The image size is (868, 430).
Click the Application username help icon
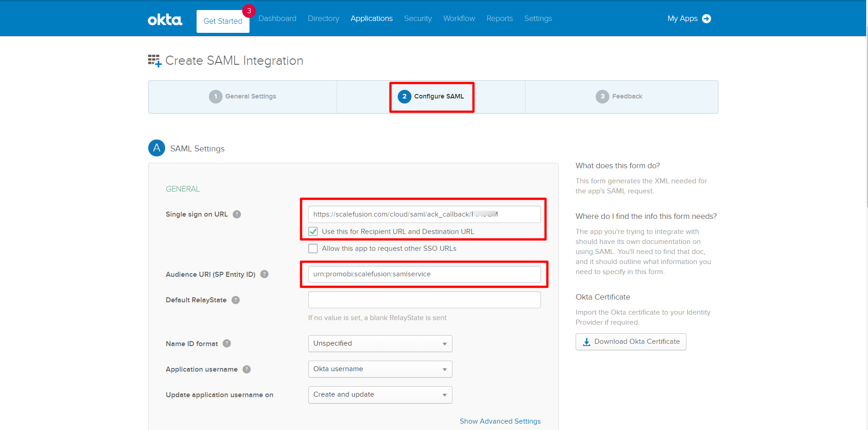tap(246, 369)
